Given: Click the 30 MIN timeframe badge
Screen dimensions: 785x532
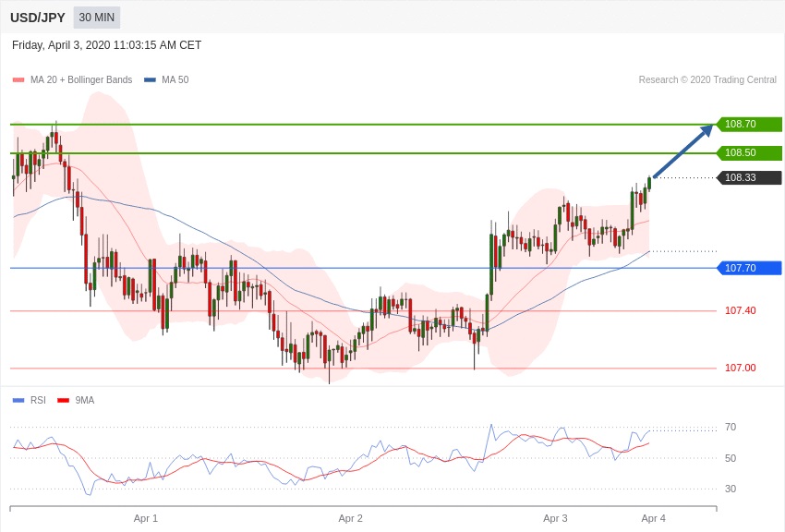Looking at the screenshot, I should pyautogui.click(x=97, y=18).
